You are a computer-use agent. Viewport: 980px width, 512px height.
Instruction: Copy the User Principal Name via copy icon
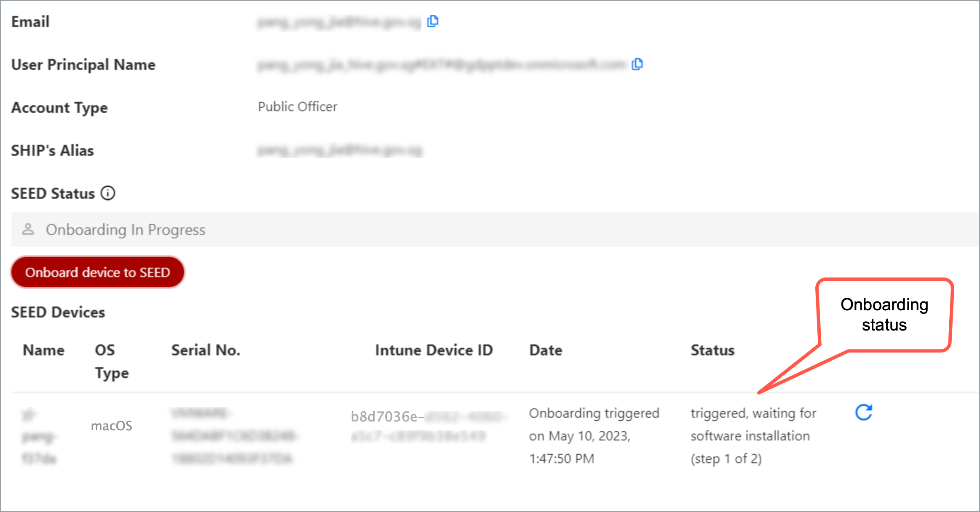[x=638, y=64]
